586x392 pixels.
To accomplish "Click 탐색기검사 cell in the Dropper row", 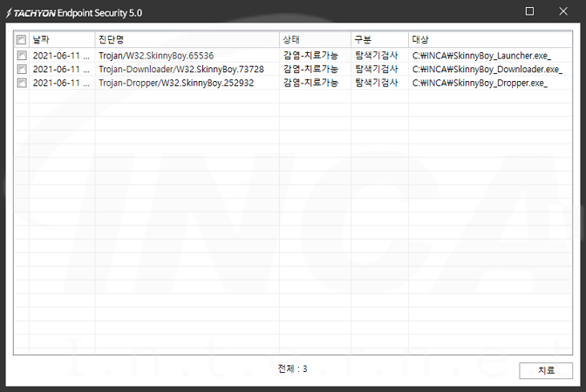I will click(377, 83).
